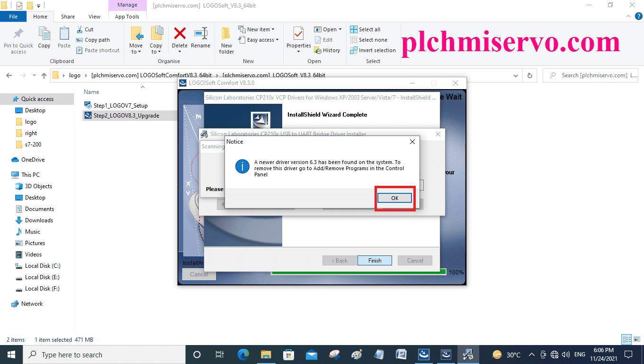
Task: Select the Home ribbon tab
Action: click(x=40, y=17)
